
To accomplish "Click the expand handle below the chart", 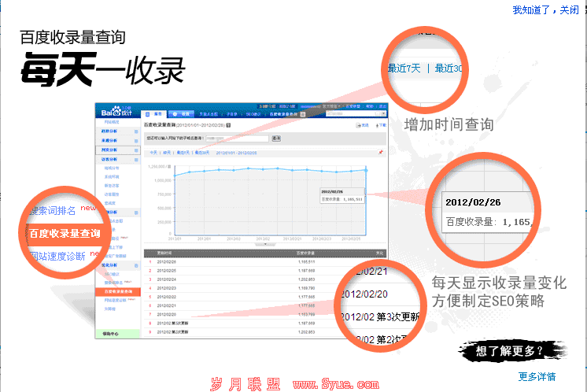I will [x=264, y=245].
